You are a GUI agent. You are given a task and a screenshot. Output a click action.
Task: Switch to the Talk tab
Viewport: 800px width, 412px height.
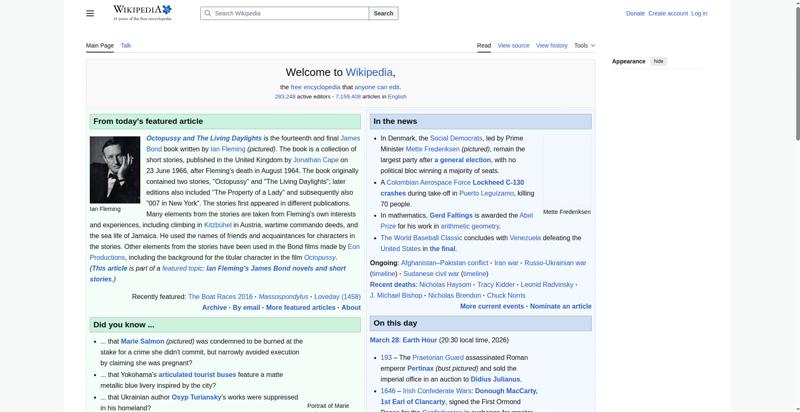pos(126,45)
